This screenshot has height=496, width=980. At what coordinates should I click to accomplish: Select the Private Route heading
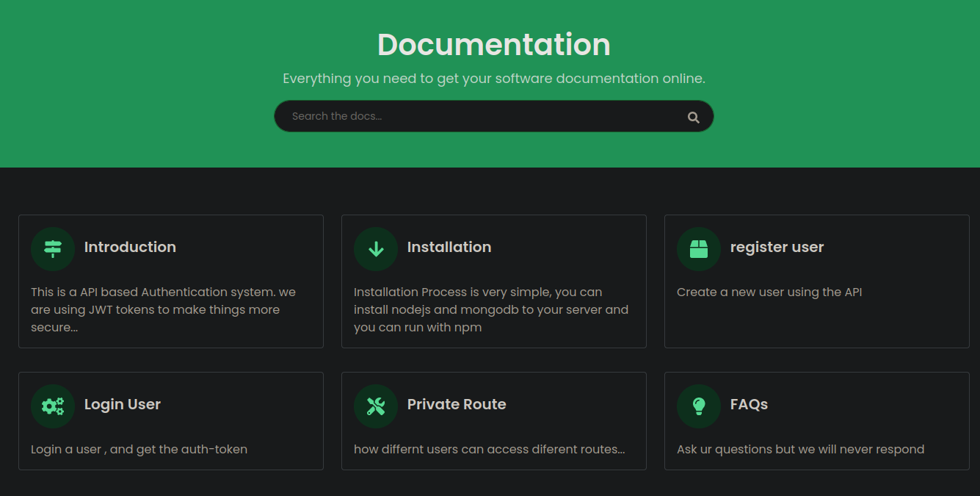(457, 405)
